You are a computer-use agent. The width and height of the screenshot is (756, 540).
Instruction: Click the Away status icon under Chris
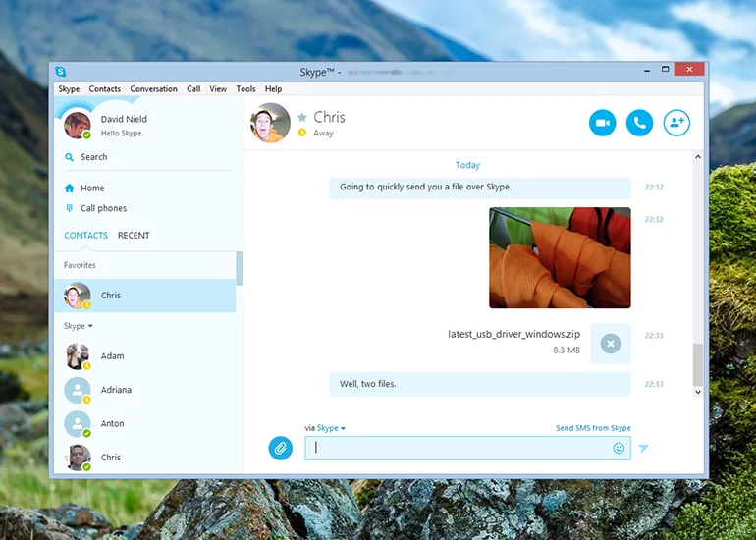(x=302, y=133)
